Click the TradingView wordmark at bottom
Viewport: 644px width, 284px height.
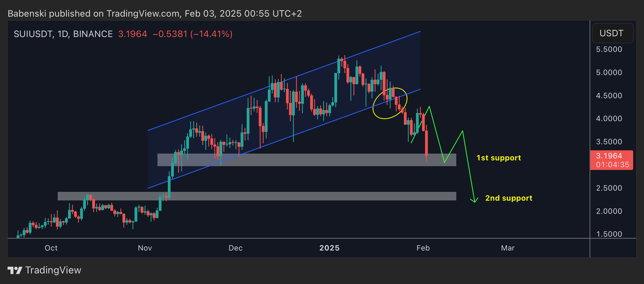pyautogui.click(x=53, y=270)
